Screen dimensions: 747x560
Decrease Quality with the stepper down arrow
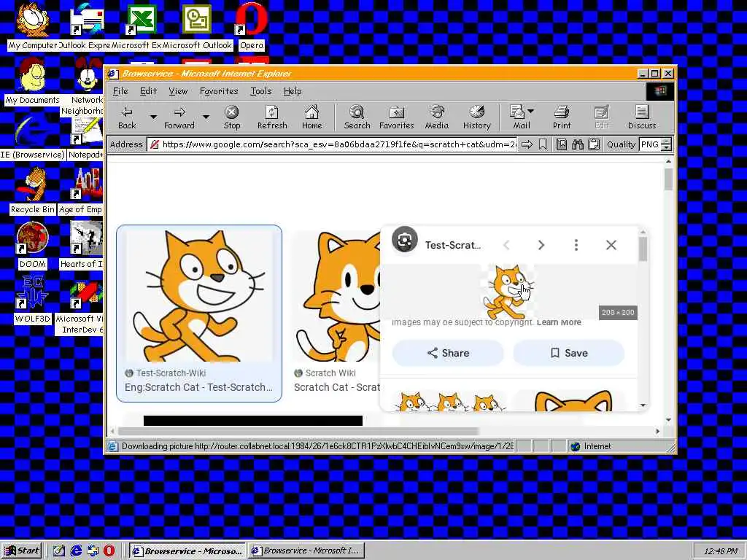click(667, 147)
